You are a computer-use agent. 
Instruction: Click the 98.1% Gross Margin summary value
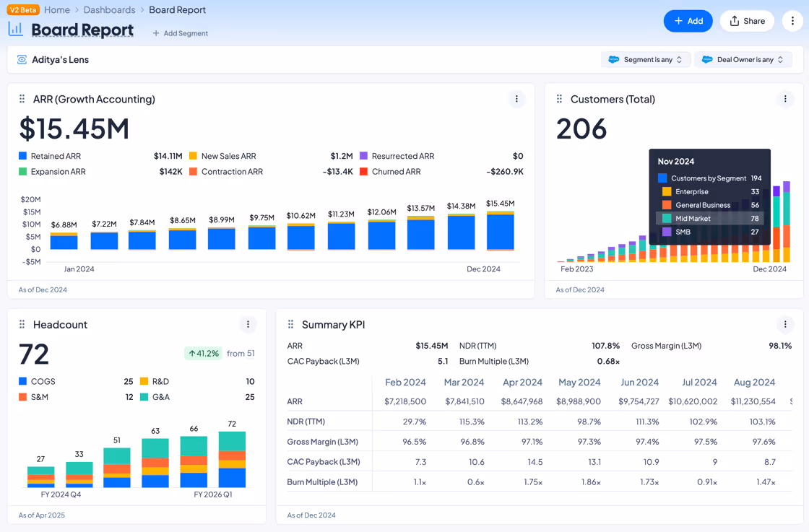click(780, 345)
